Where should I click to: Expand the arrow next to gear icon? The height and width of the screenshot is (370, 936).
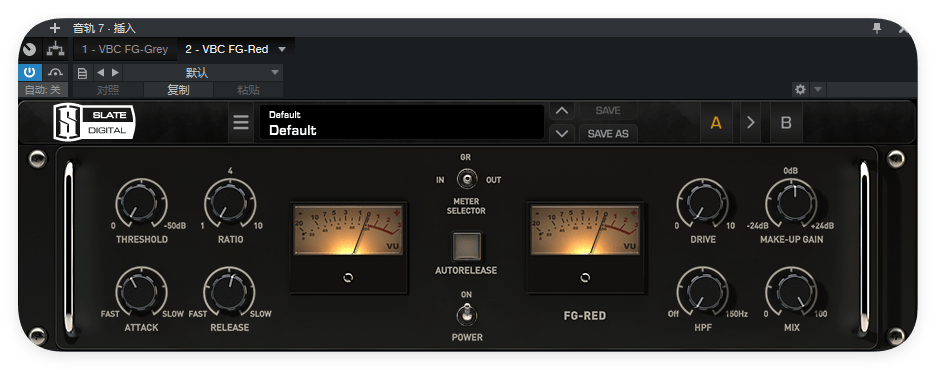(818, 90)
